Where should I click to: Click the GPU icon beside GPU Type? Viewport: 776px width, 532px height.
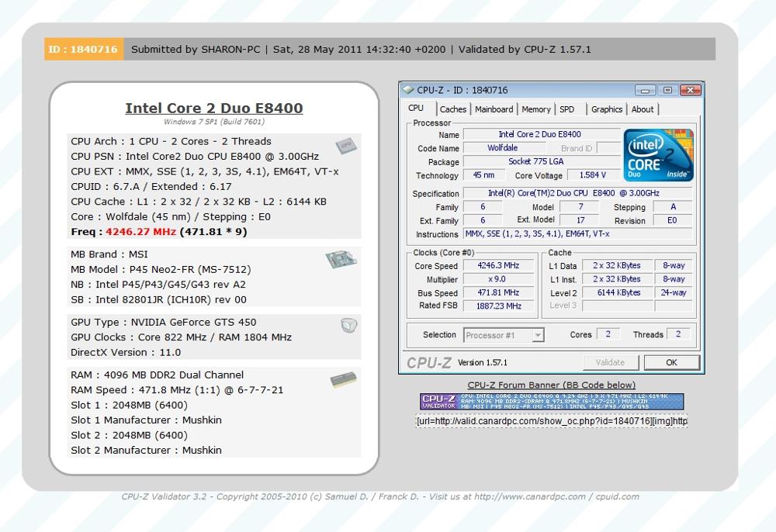pyautogui.click(x=349, y=326)
